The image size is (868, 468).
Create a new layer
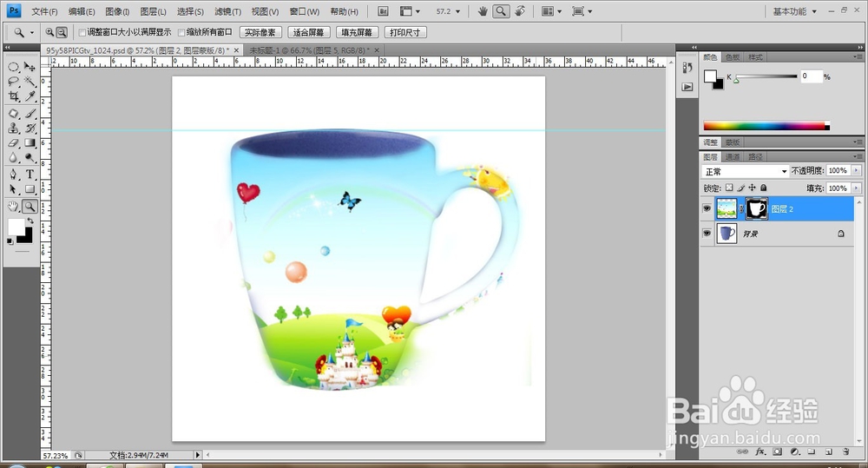coord(829,452)
